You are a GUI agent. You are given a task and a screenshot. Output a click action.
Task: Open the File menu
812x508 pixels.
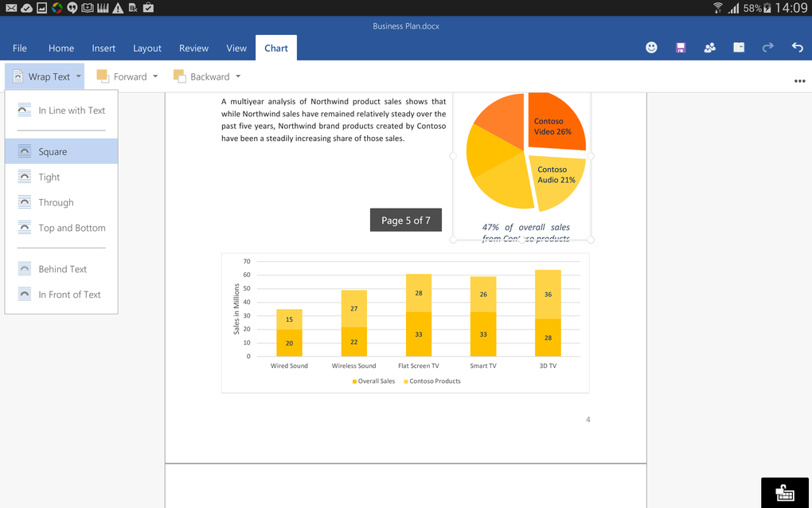pos(19,48)
